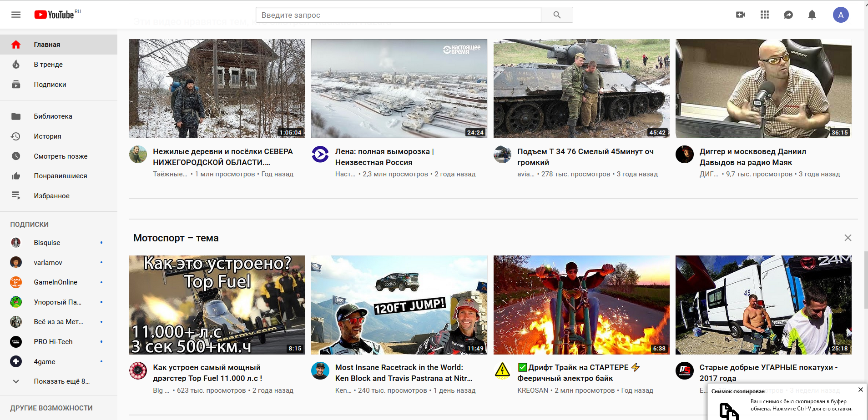Click the search query input field
Viewport: 868px width, 420px height.
point(399,15)
